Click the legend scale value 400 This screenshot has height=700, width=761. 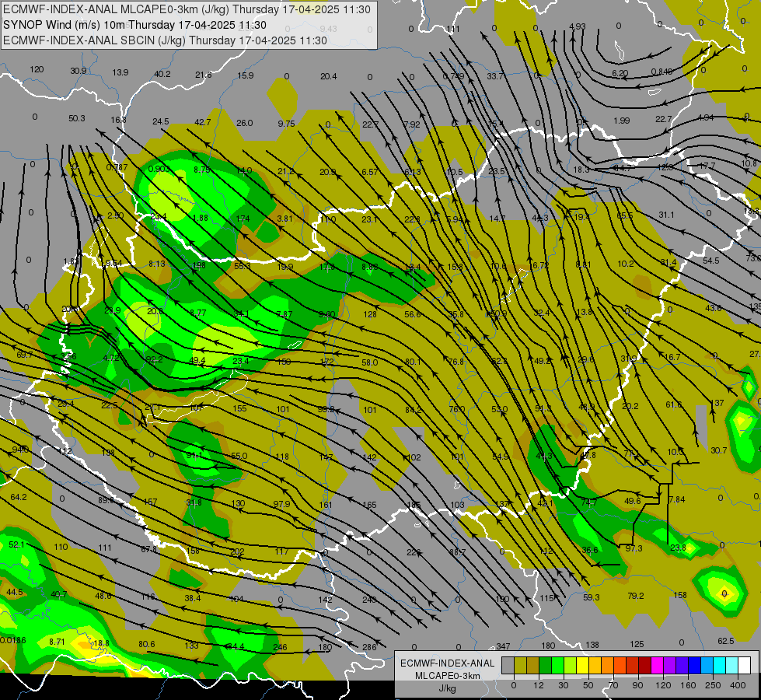pyautogui.click(x=738, y=685)
